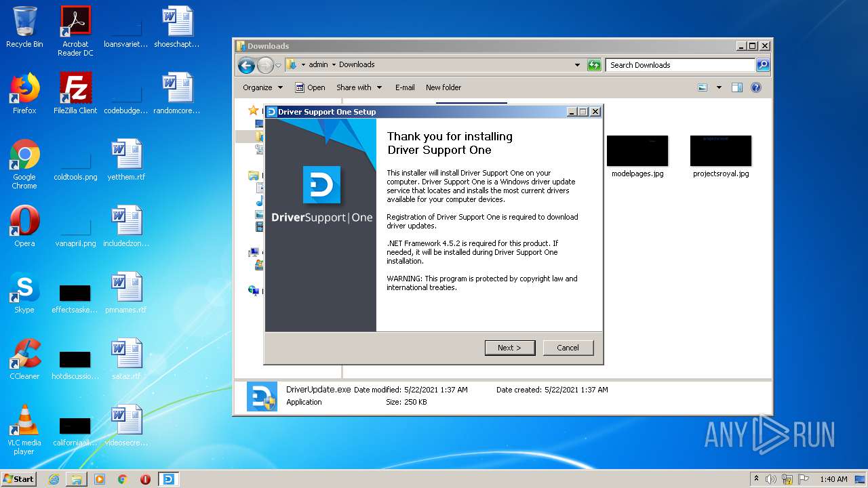Open Opera from the taskbar

pos(145,479)
